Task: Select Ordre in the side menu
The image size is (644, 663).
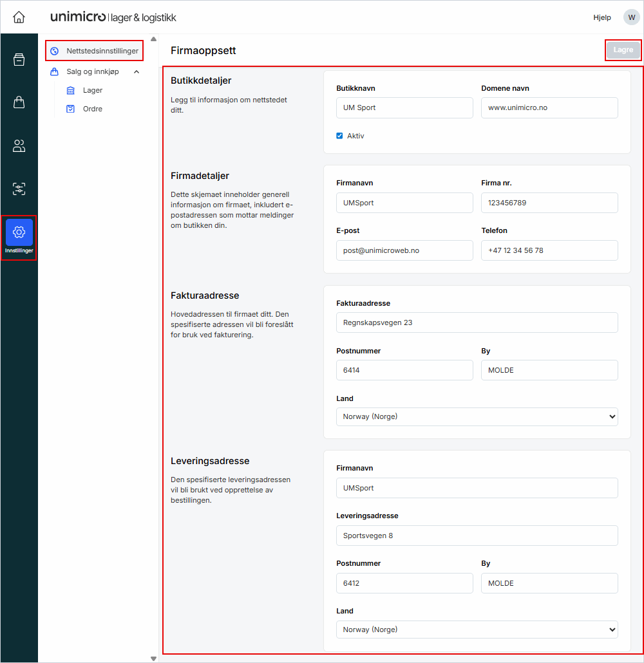Action: 92,109
